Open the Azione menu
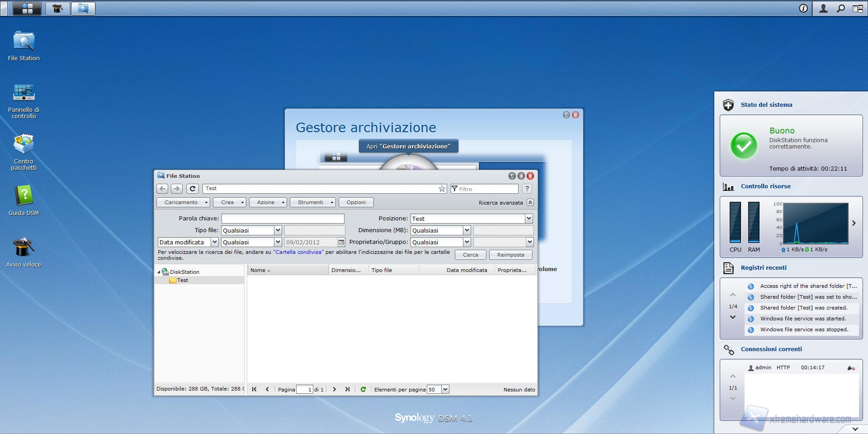The image size is (868, 434). 268,202
